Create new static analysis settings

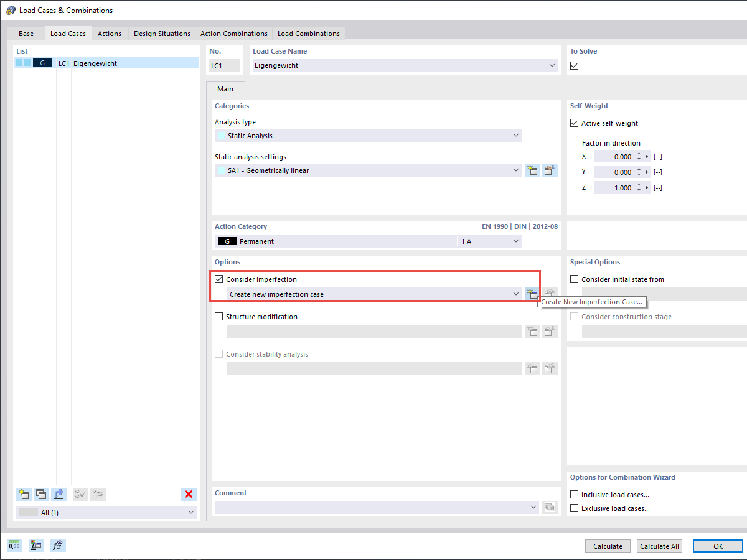532,170
